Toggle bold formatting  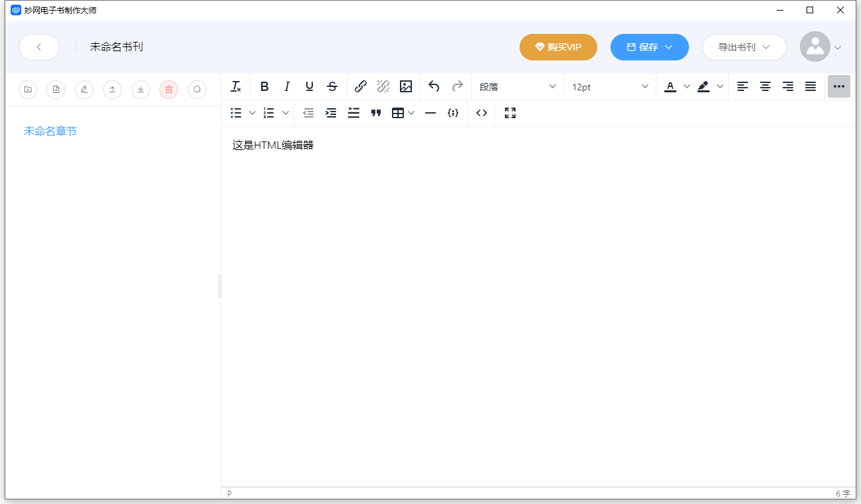coord(264,86)
